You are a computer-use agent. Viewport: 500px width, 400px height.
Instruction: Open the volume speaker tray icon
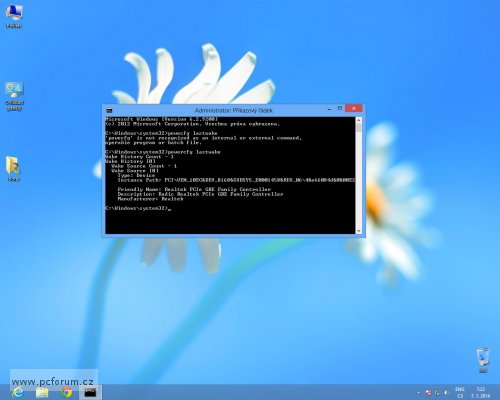point(447,393)
